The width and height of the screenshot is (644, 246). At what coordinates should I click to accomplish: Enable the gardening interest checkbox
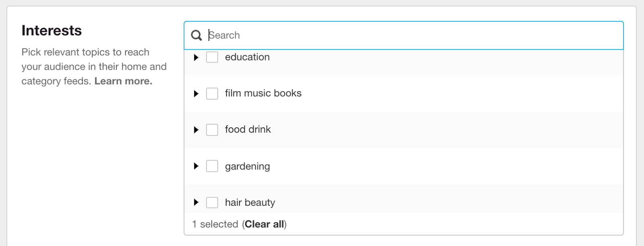(212, 166)
